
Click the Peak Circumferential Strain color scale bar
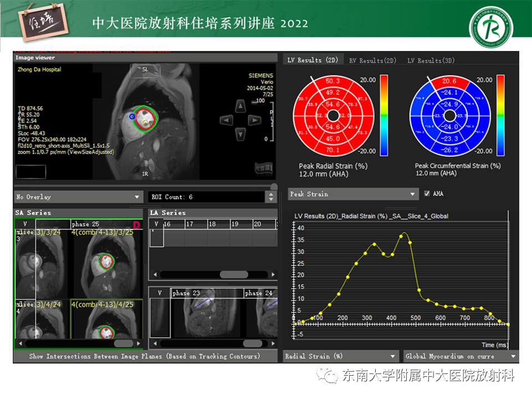tap(500, 115)
